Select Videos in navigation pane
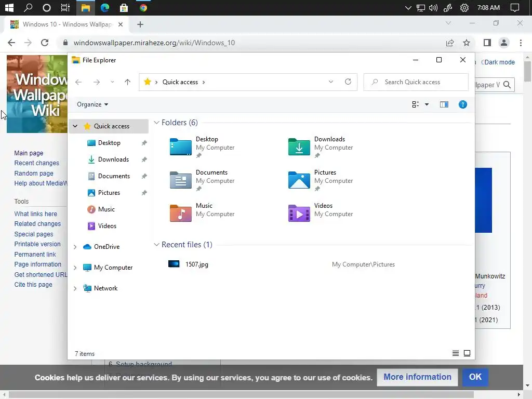The height and width of the screenshot is (399, 532). [x=107, y=226]
